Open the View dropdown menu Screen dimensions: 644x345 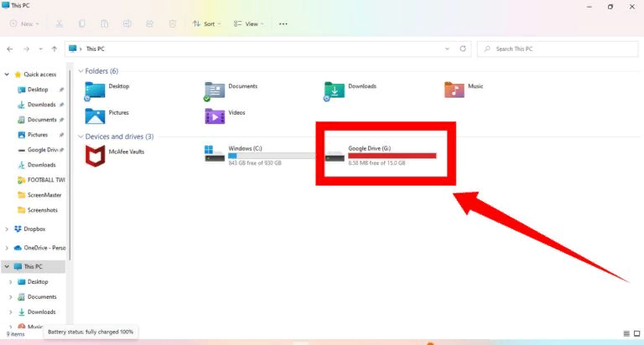(x=249, y=23)
